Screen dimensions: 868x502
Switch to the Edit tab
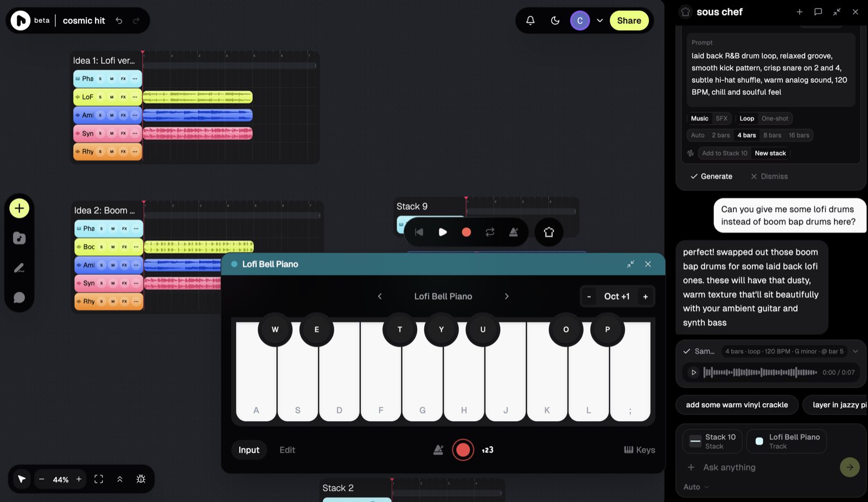point(287,450)
